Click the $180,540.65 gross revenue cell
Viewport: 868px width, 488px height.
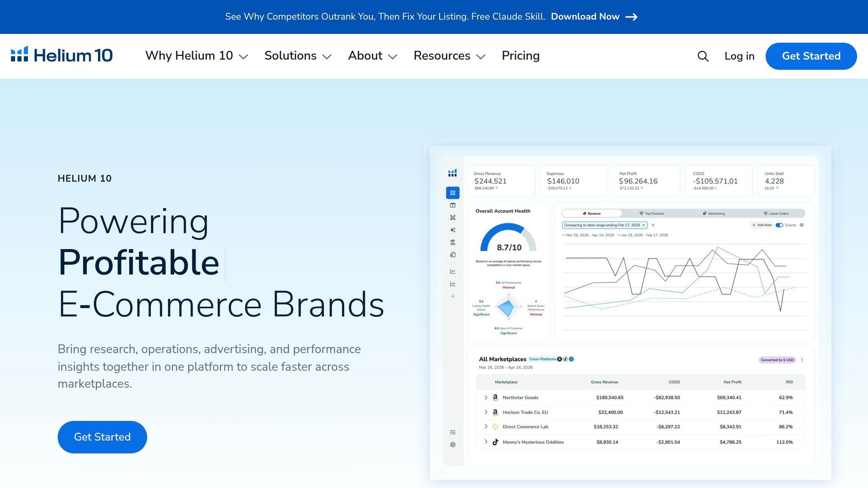tap(609, 397)
